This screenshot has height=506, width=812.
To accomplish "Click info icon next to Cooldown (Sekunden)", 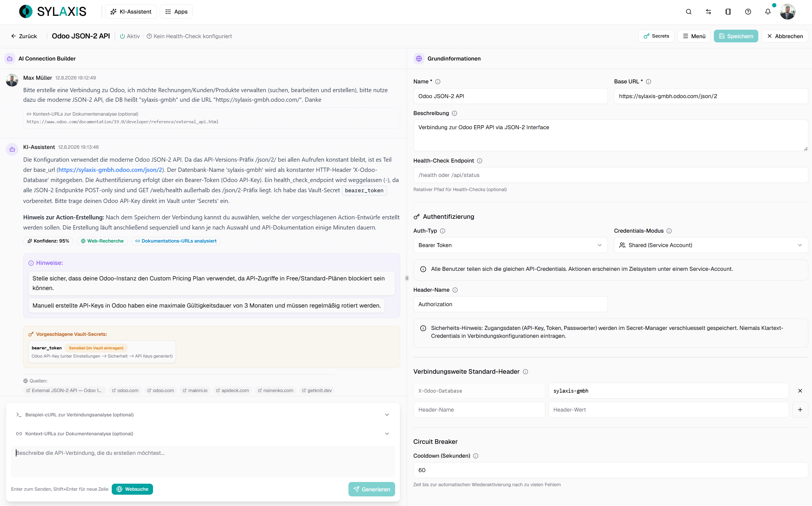I will pyautogui.click(x=475, y=456).
